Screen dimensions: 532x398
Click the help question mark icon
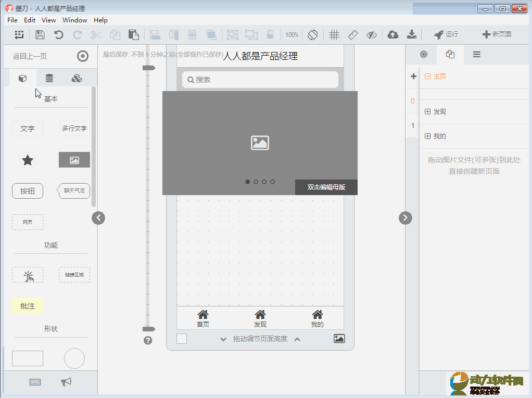[x=148, y=340]
